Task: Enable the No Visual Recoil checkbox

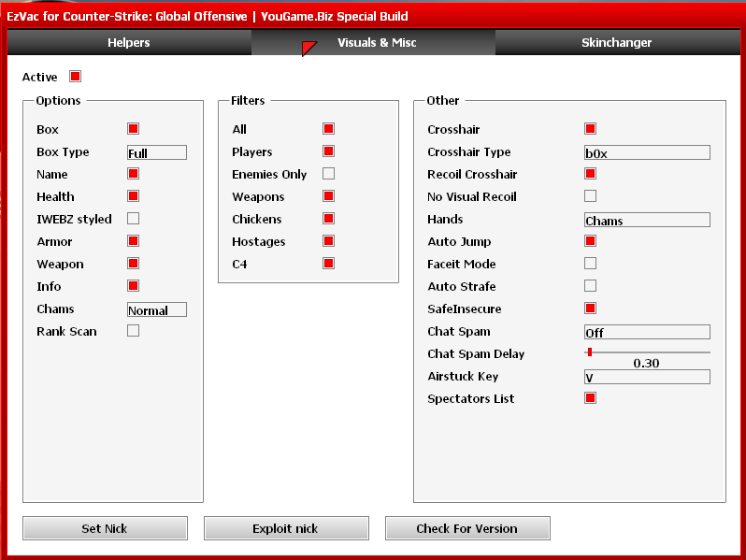Action: pos(591,196)
